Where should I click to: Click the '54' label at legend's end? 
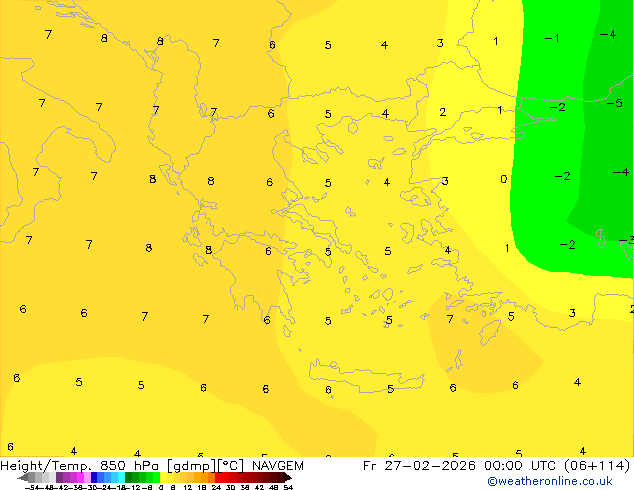coord(288,487)
